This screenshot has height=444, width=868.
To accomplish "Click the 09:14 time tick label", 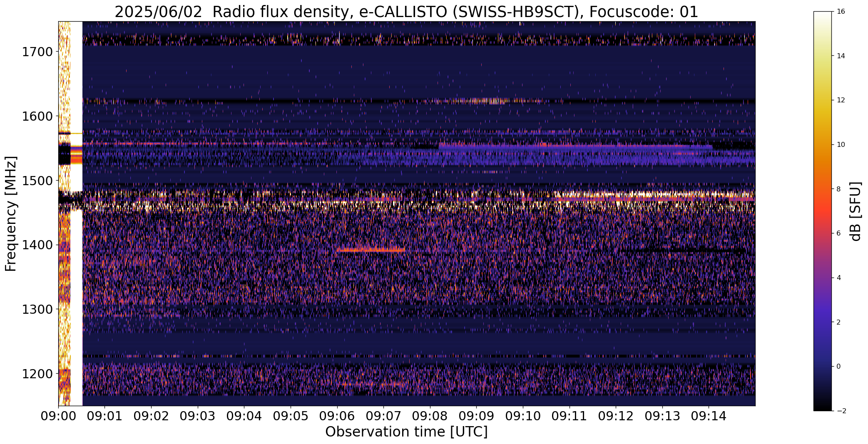I will tap(709, 416).
